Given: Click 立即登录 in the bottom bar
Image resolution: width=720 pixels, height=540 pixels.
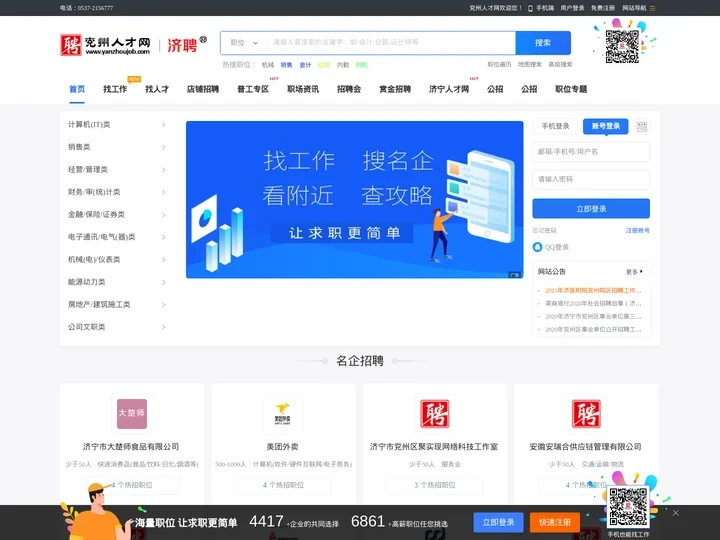Looking at the screenshot, I should click(x=498, y=523).
